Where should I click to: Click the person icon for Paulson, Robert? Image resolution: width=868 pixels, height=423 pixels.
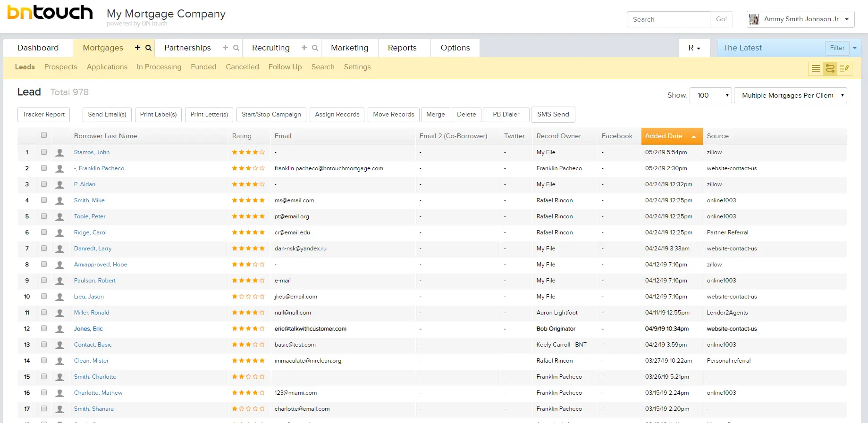click(x=60, y=281)
